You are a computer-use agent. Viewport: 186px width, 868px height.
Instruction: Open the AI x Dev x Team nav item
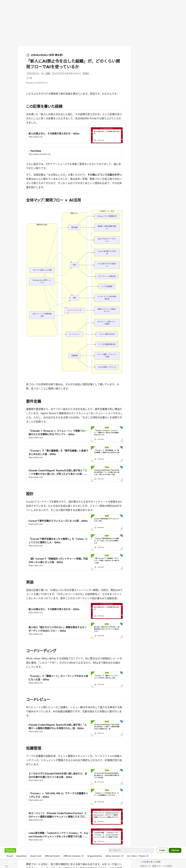point(138,856)
